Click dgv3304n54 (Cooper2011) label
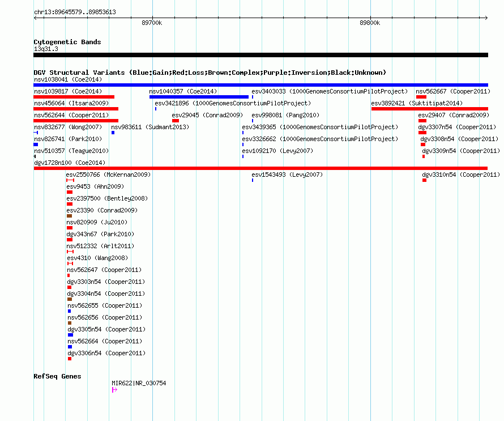The width and height of the screenshot is (504, 421). click(106, 294)
